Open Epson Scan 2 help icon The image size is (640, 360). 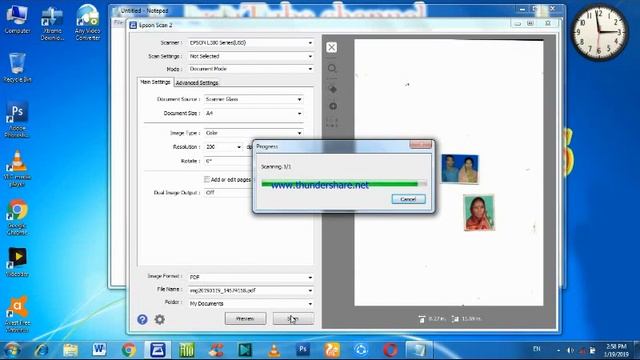tap(142, 319)
